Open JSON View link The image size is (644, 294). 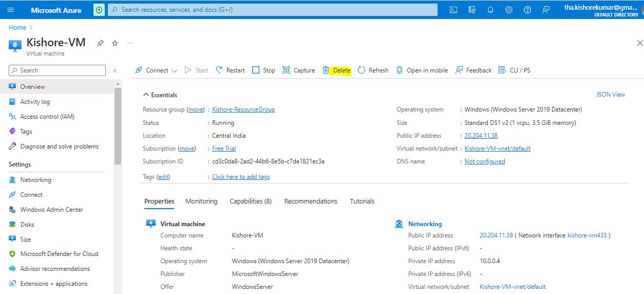point(610,95)
